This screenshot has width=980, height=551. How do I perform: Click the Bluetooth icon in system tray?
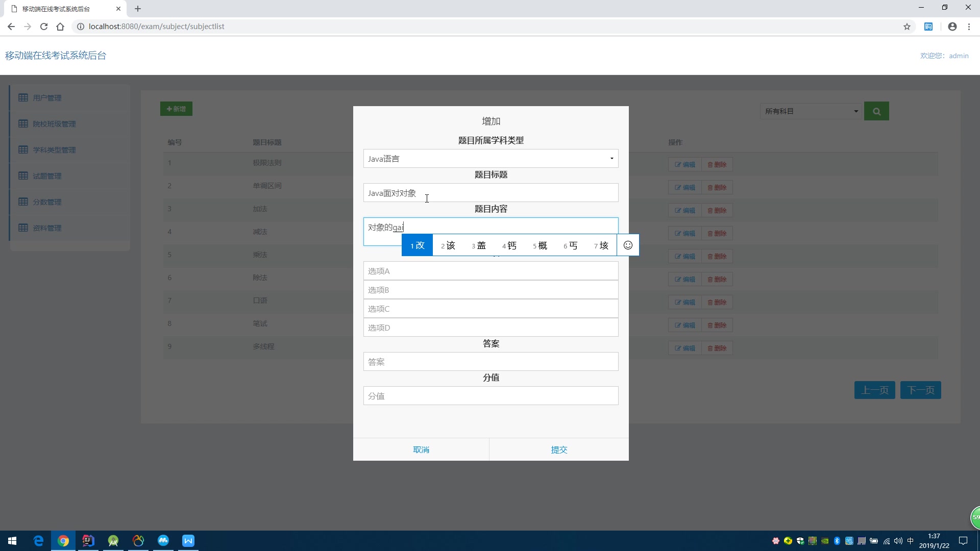[x=837, y=541]
